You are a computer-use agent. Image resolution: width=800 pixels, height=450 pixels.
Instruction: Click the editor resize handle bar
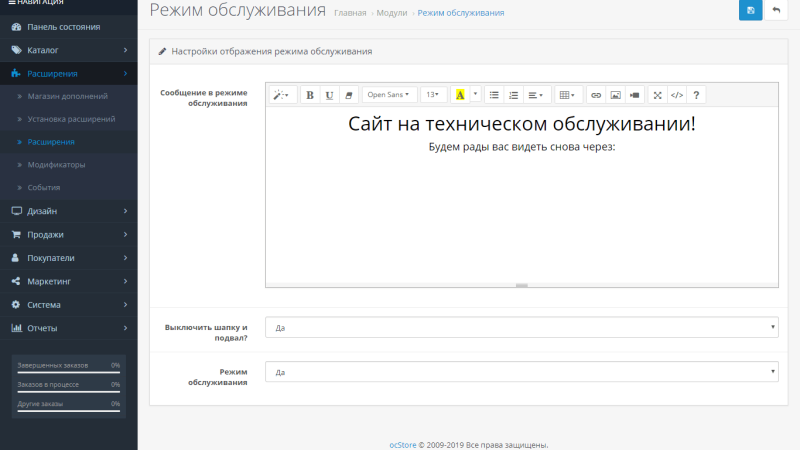pos(522,285)
